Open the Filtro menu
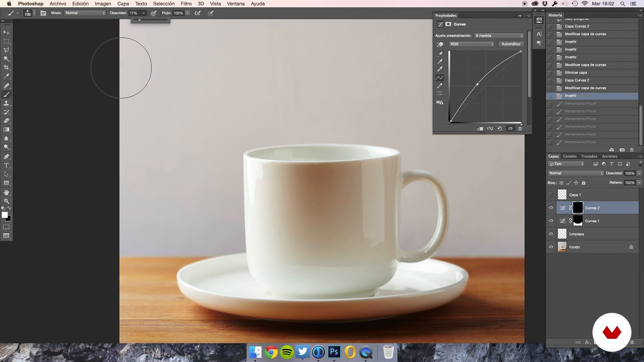Viewport: 644px width, 362px height. point(186,4)
